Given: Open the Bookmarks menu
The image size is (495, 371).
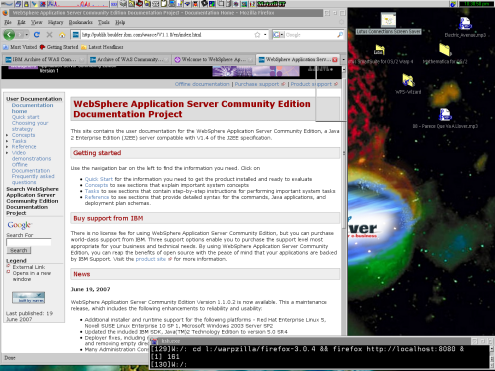Looking at the screenshot, I should (80, 22).
